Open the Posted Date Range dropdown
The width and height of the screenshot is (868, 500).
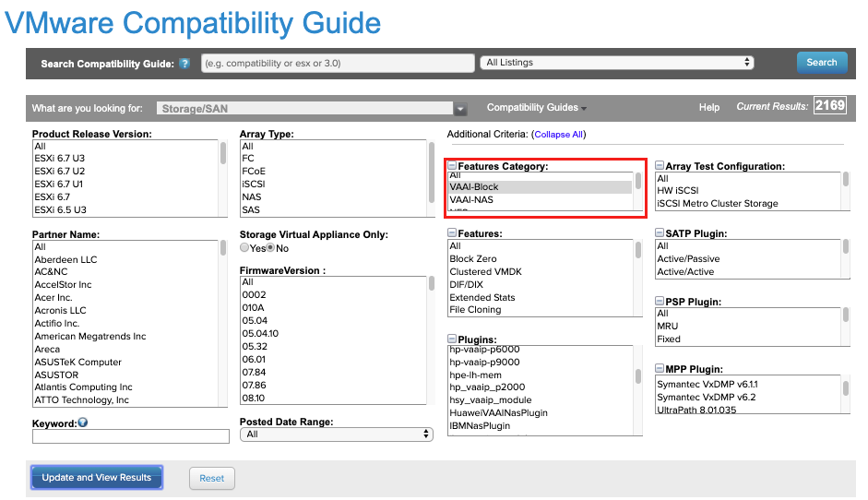337,435
